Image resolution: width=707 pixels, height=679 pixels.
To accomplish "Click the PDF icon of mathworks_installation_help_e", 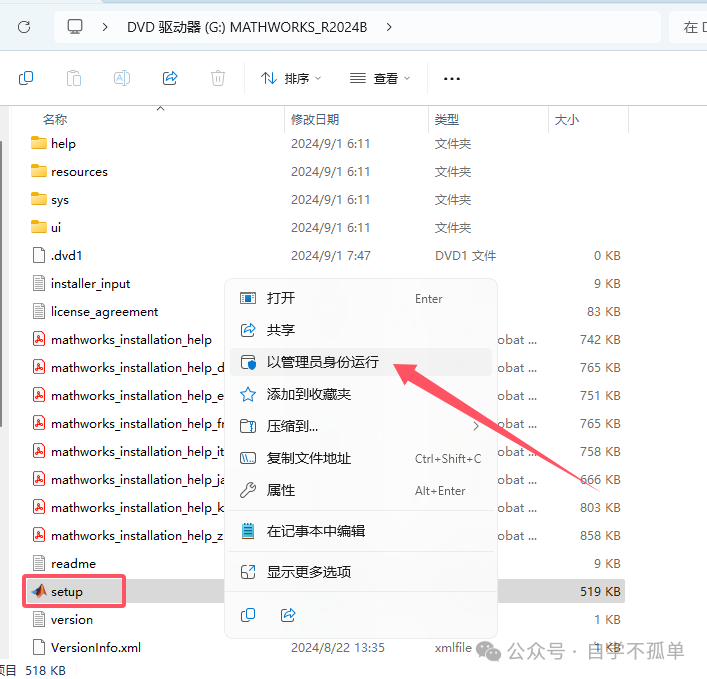I will [39, 395].
